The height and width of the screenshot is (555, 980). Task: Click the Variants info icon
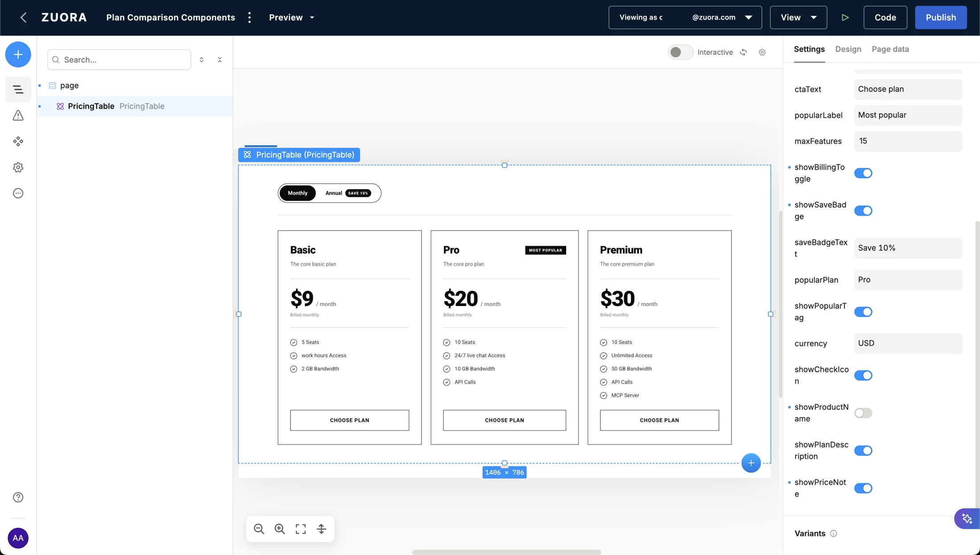[833, 534]
